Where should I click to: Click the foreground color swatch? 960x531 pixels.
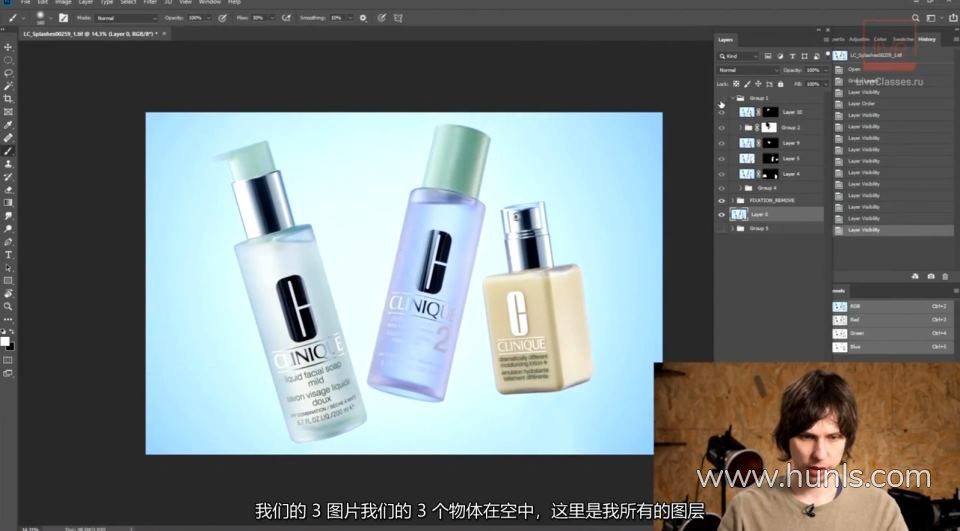5,341
